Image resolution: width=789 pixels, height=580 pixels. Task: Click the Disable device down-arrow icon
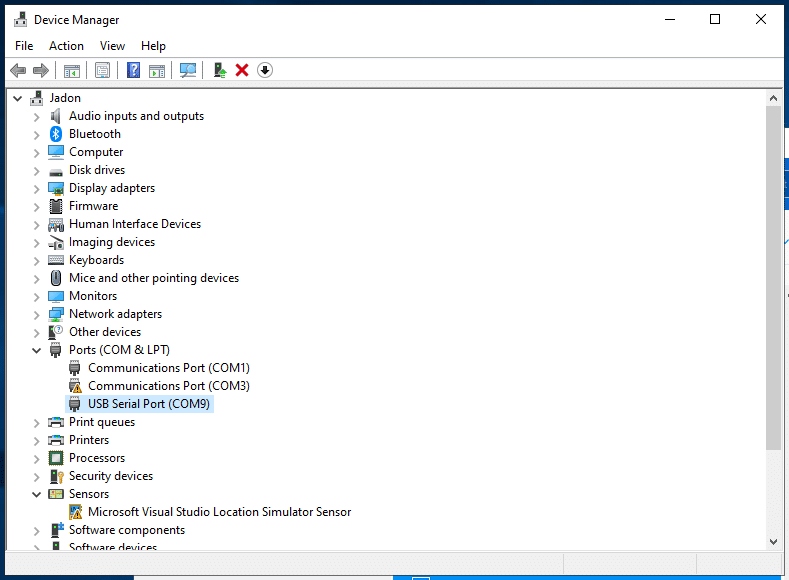[265, 70]
